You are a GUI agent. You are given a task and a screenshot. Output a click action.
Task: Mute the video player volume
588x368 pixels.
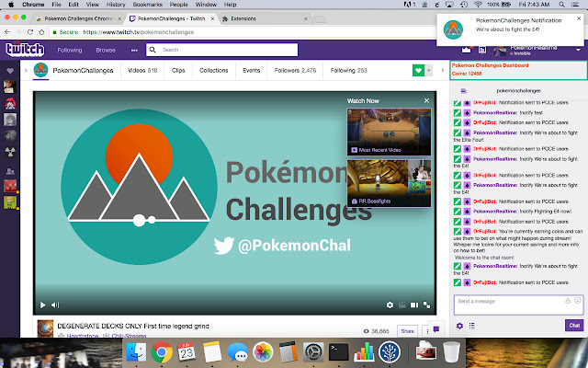click(x=55, y=305)
